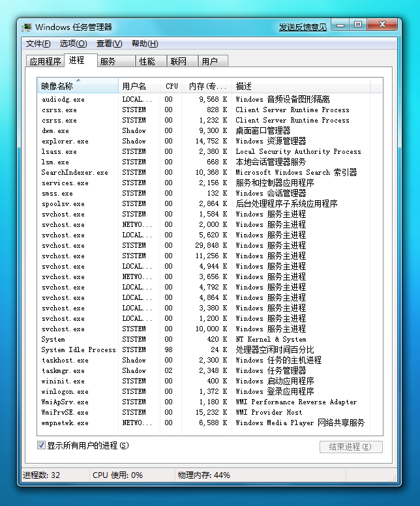Viewport: 420px width, 506px height.
Task: Select the dwm.exe process row
Action: tap(210, 130)
